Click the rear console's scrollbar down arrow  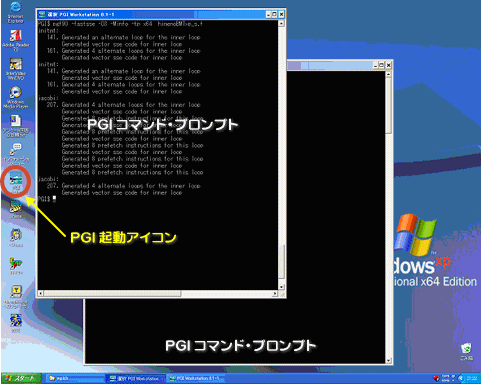(388, 361)
